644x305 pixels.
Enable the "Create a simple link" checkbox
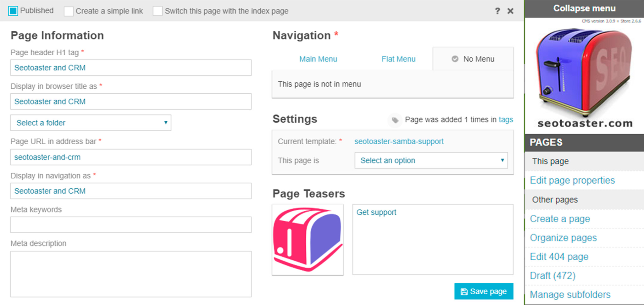pos(68,11)
